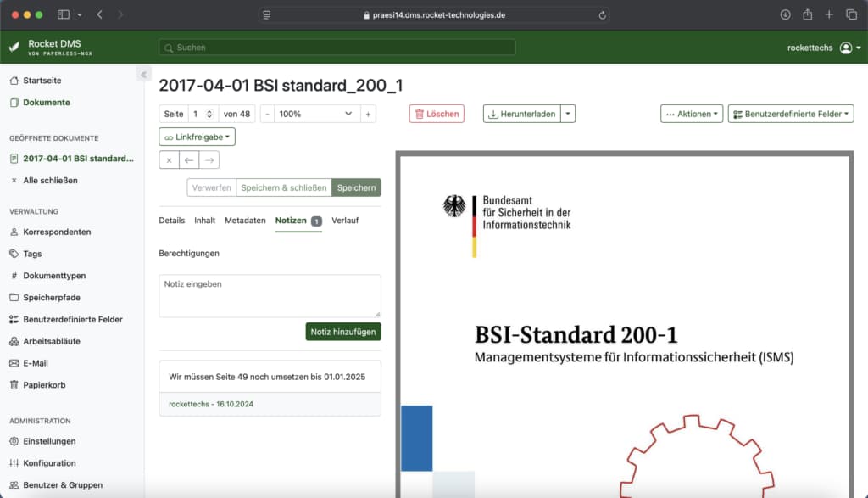Select the opened document 2017-04-01 BSI standard
Viewport: 868px width, 498px height.
click(x=72, y=159)
